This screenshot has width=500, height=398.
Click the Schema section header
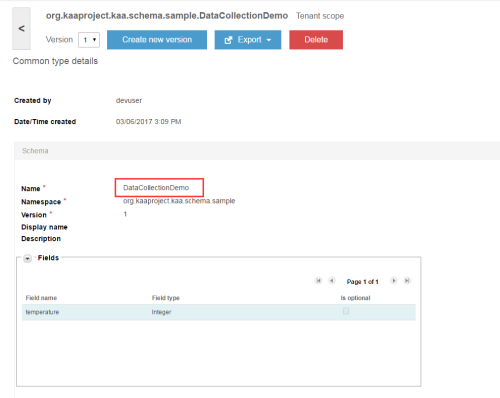click(x=257, y=151)
